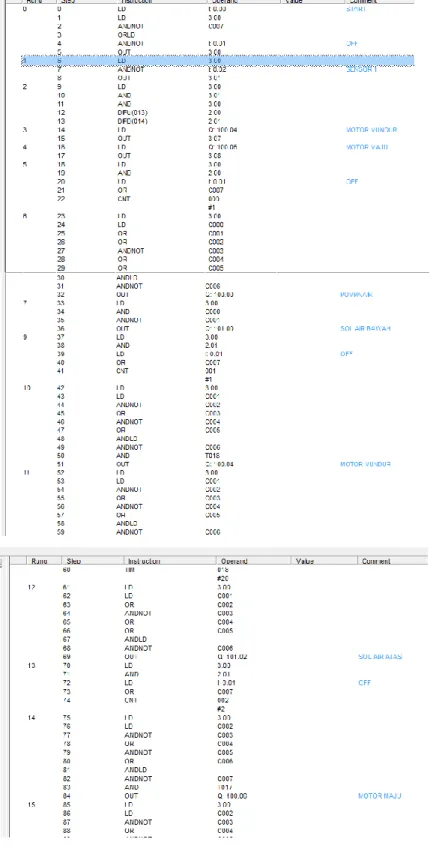Click MOTOR MAJU comment at step 84

pyautogui.click(x=380, y=796)
